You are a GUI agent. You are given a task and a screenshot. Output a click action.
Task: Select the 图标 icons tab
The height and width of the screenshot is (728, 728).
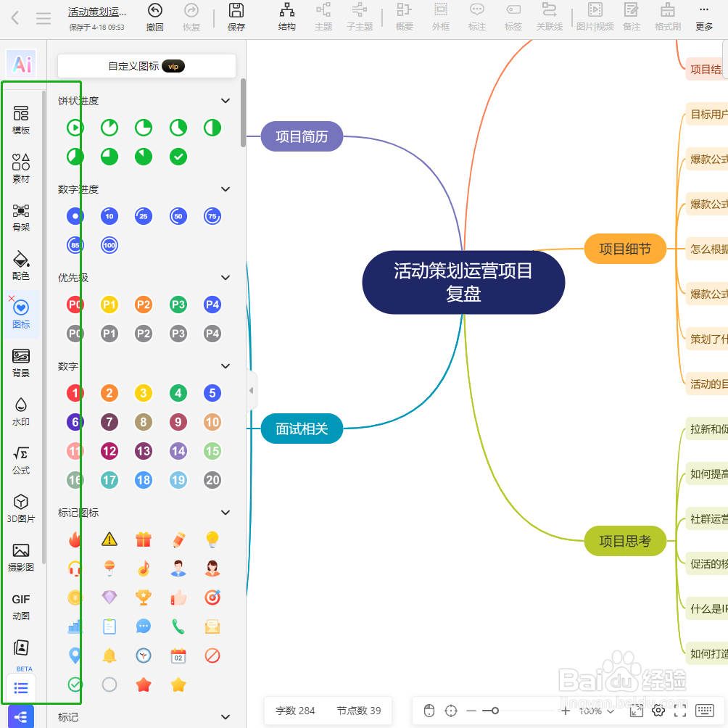pos(21,314)
